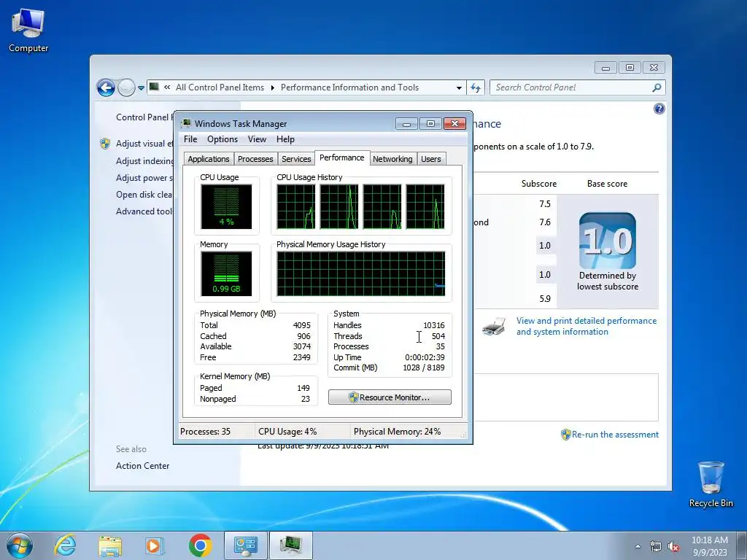Viewport: 747px width, 560px height.
Task: Click Adjust indexing options link
Action: coord(144,161)
